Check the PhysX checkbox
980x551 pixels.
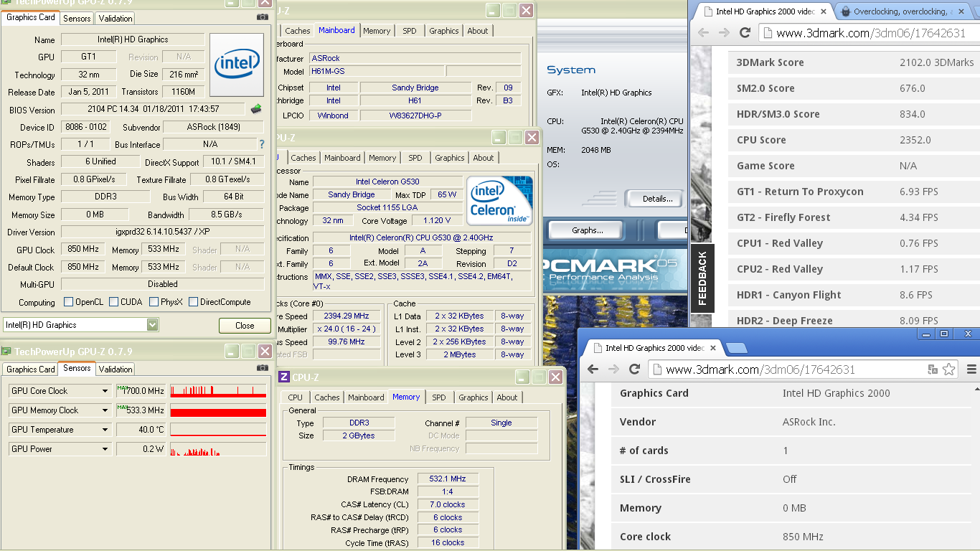[x=154, y=302]
